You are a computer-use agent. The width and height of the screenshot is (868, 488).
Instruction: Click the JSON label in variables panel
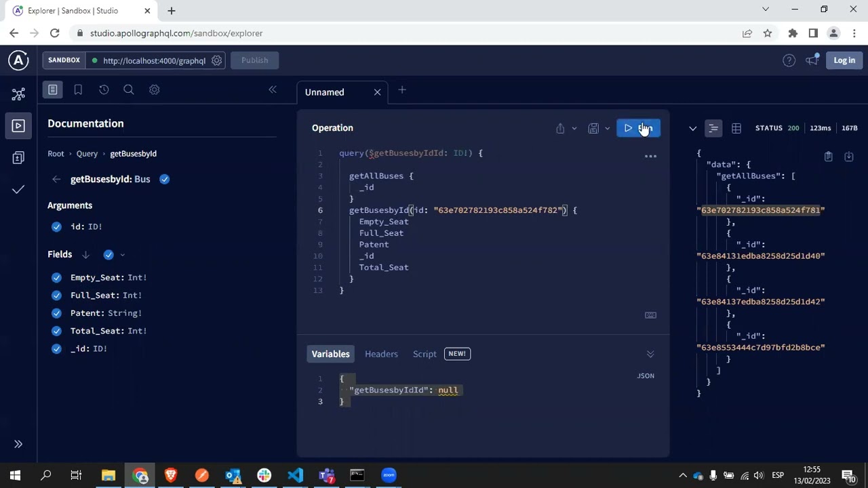646,375
